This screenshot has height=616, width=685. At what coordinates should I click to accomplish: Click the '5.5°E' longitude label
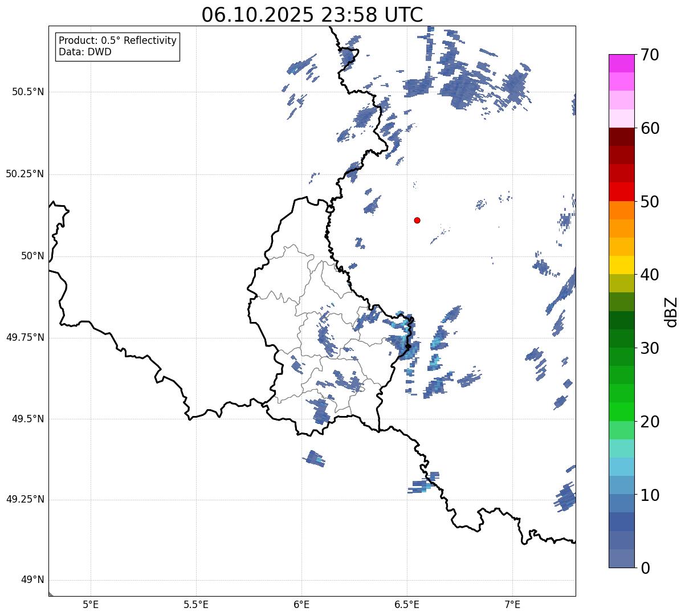196,605
